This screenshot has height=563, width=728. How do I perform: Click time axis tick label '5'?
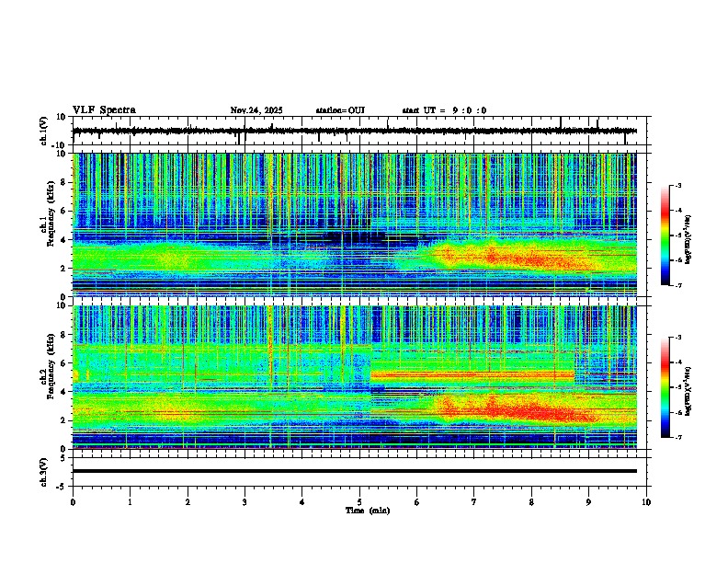click(x=359, y=502)
